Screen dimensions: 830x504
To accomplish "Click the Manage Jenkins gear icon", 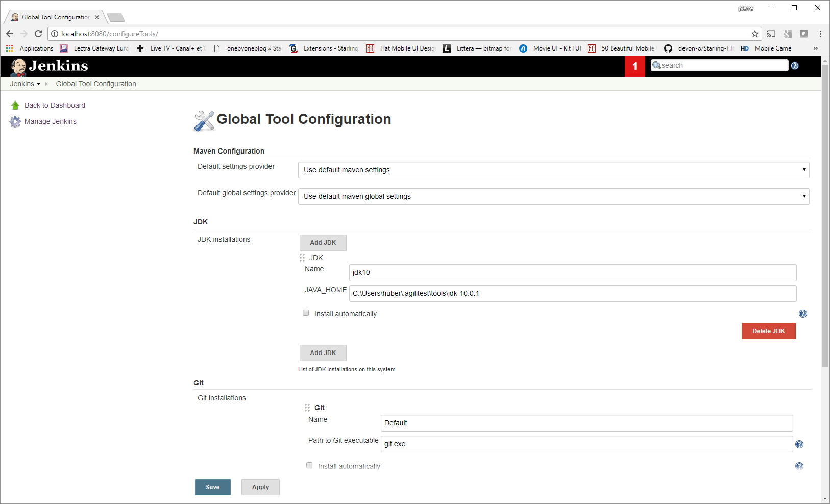I will (15, 121).
